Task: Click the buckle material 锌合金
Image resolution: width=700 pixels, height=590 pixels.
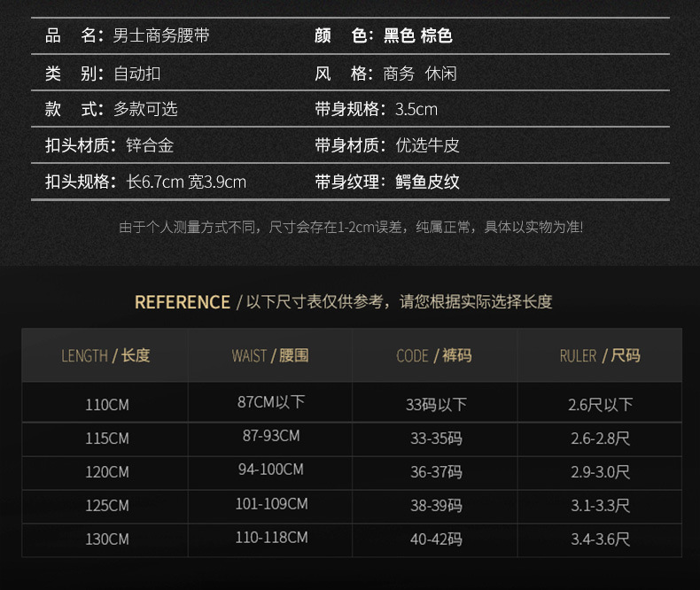Action: (x=150, y=145)
